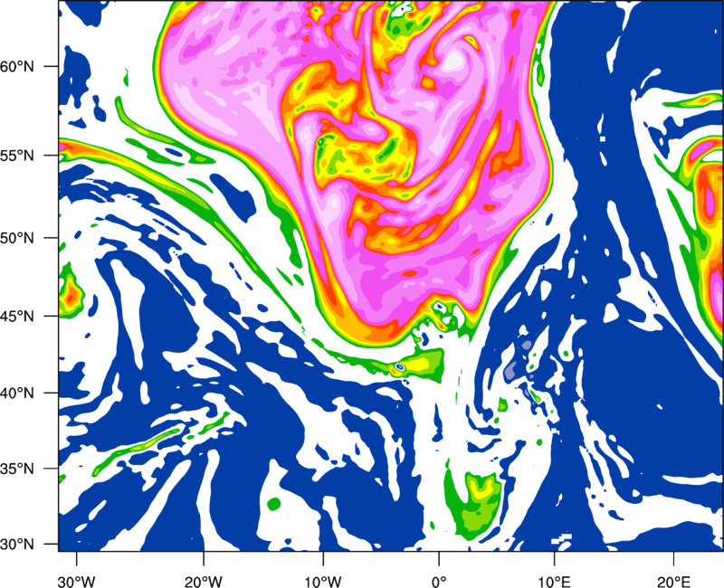Click the 40°N latitude label
Screen dimensions: 724x588
(x=17, y=394)
